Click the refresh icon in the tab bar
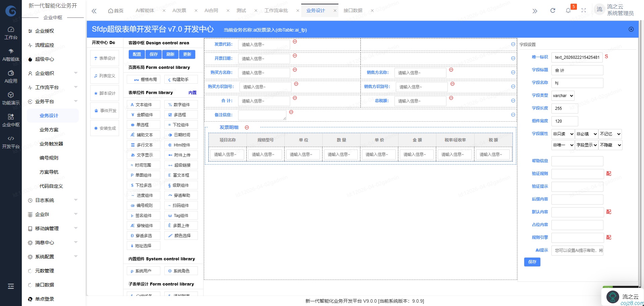 552,10
